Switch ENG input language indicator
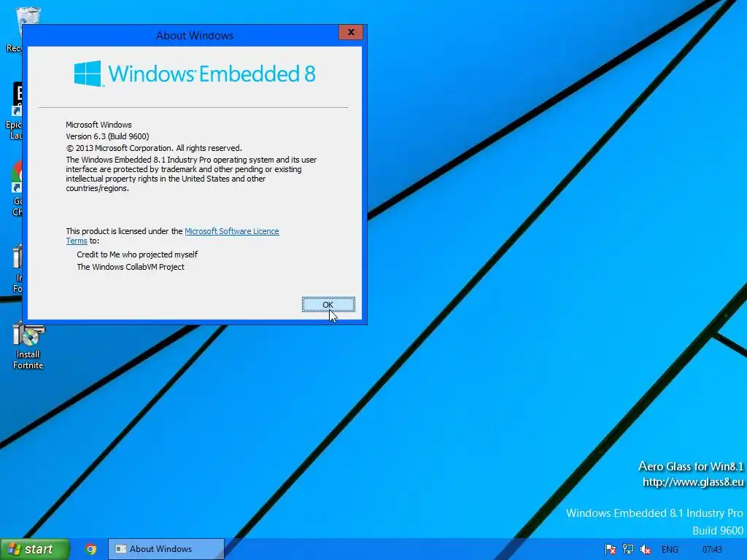 click(x=670, y=550)
